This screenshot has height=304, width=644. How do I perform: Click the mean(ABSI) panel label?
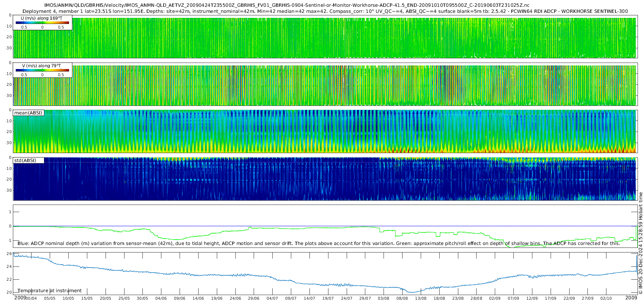[28, 113]
